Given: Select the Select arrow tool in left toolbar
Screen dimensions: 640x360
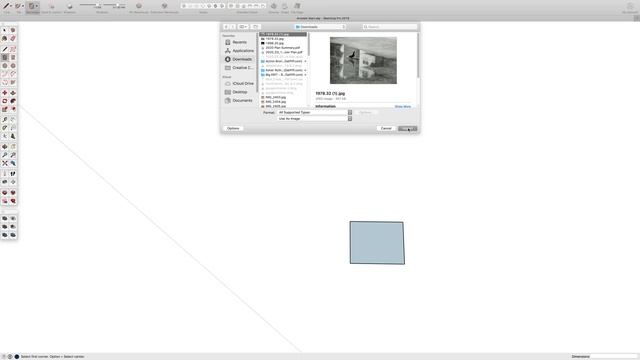Looking at the screenshot, I should (4, 30).
